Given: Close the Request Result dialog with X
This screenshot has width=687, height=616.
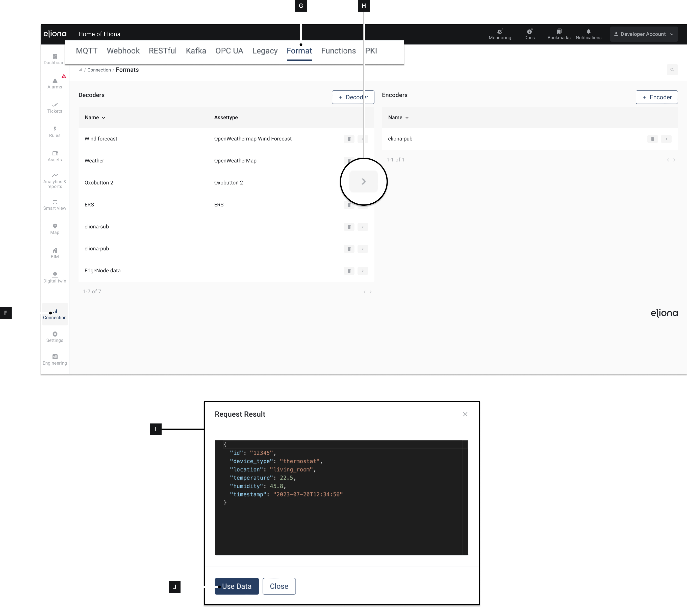Looking at the screenshot, I should pos(465,414).
